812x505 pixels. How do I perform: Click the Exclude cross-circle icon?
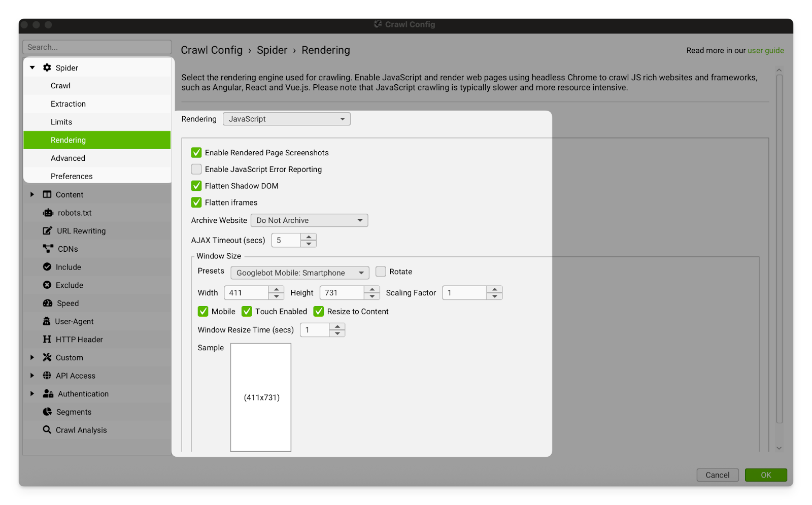pos(47,285)
